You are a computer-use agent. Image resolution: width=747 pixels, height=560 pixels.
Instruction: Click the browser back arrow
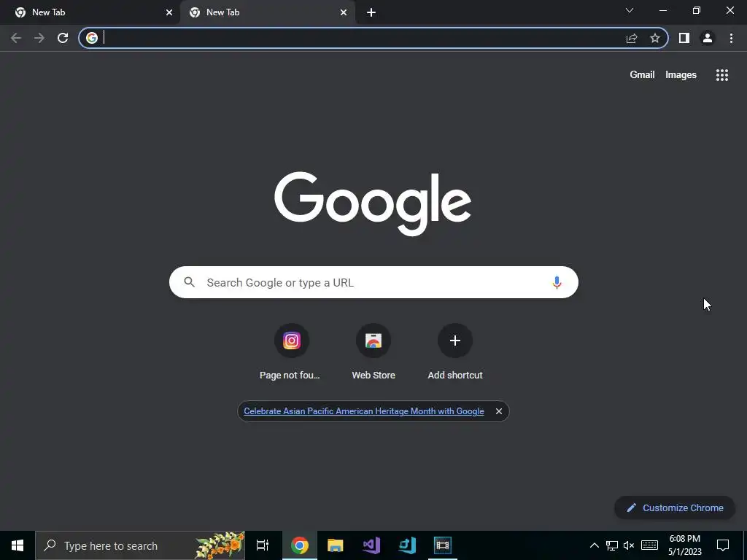[16, 38]
